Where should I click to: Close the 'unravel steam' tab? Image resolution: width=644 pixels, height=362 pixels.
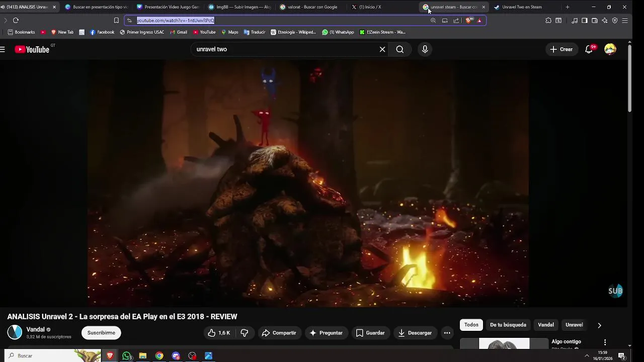484,7
